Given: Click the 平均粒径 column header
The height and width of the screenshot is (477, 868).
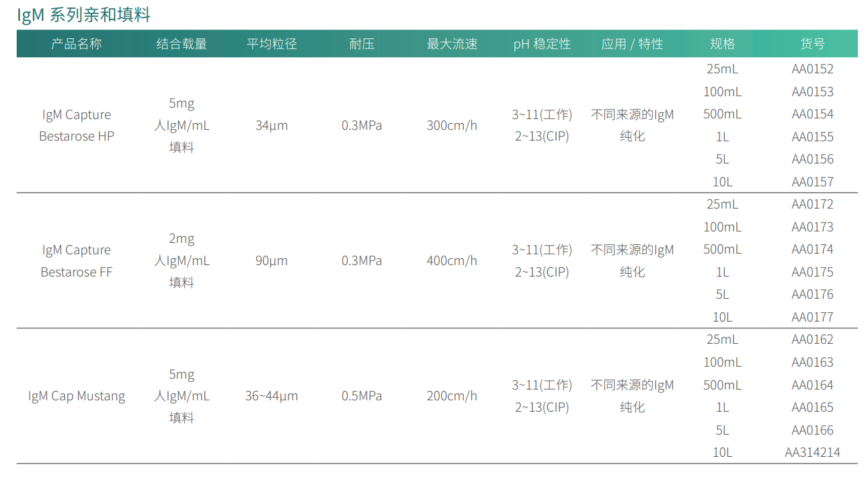Looking at the screenshot, I should coord(272,44).
